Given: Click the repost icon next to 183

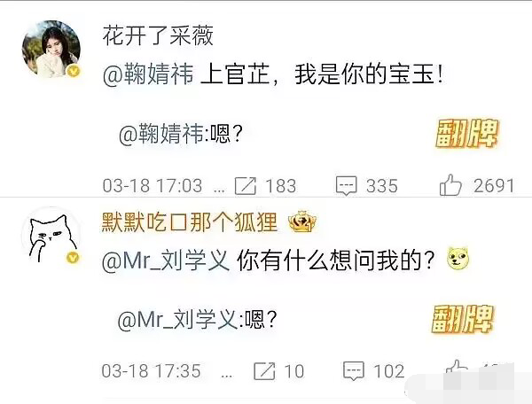Looking at the screenshot, I should pos(246,186).
